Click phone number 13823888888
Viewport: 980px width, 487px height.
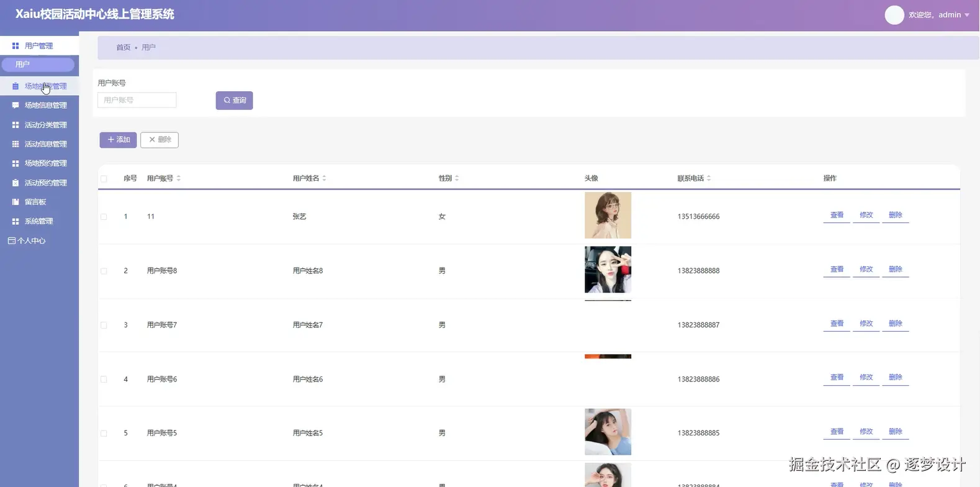pos(698,271)
